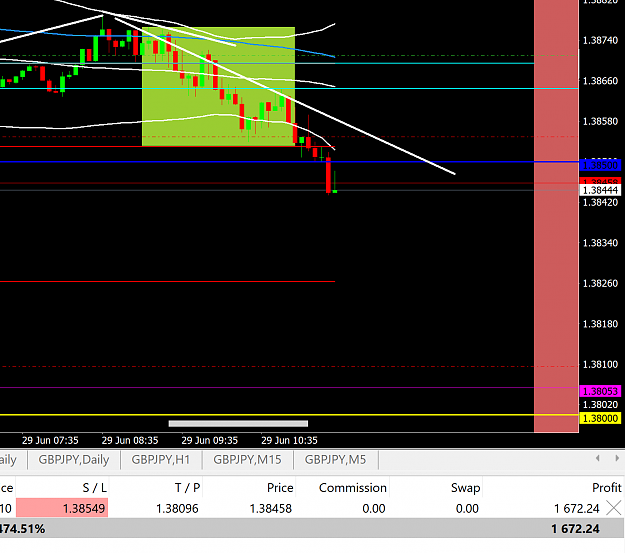
Task: Click the 29 Jun 08:35 time label
Action: tap(130, 440)
